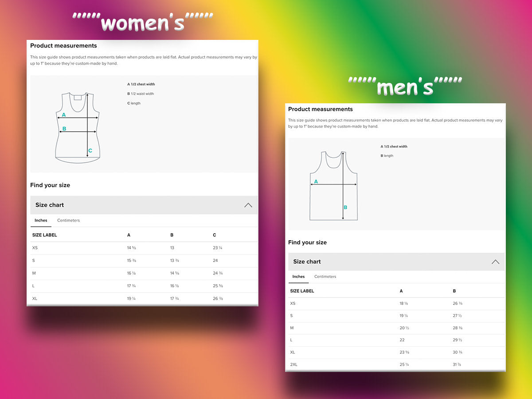Select the 2XL row in men's size table
The height and width of the screenshot is (399, 532).
pyautogui.click(x=396, y=364)
